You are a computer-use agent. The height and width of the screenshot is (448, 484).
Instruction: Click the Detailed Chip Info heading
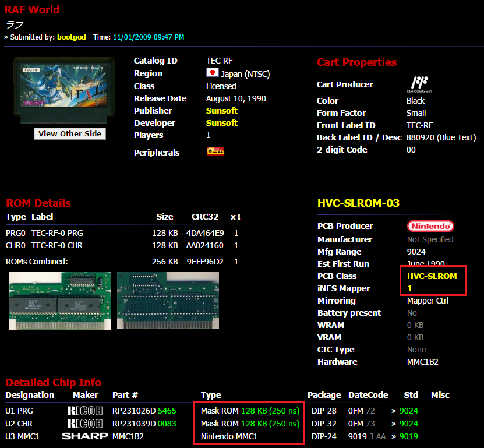[x=54, y=383]
